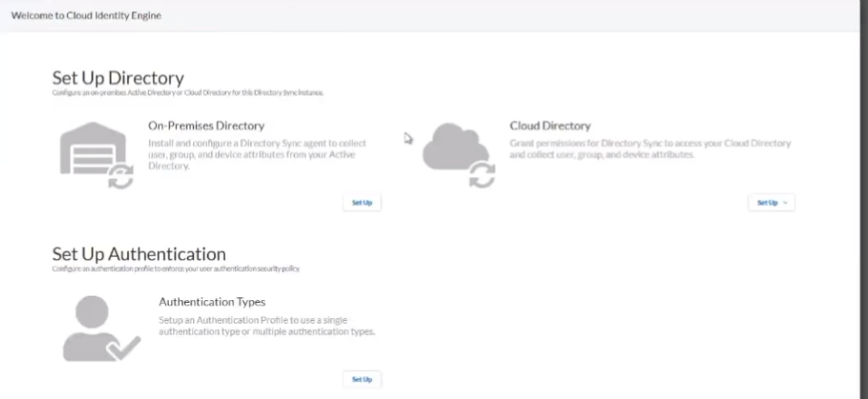This screenshot has height=399, width=868.
Task: Select the On-Premises Directory heading
Action: click(x=206, y=126)
